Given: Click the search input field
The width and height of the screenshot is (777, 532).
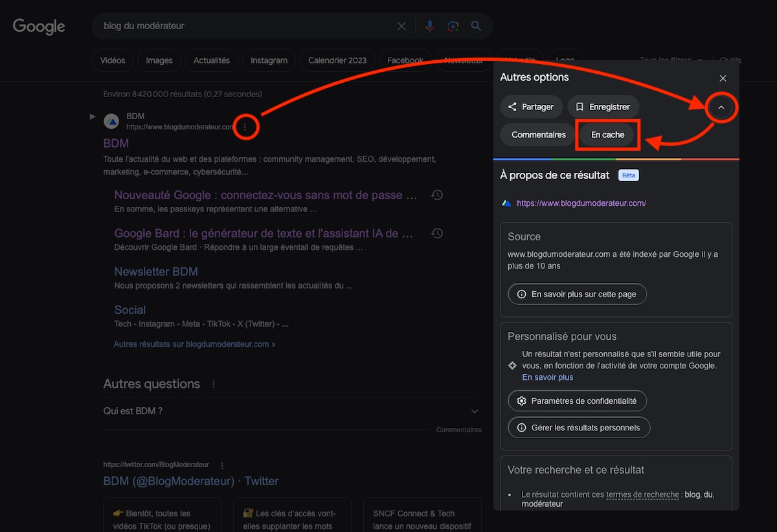Looking at the screenshot, I should 246,27.
